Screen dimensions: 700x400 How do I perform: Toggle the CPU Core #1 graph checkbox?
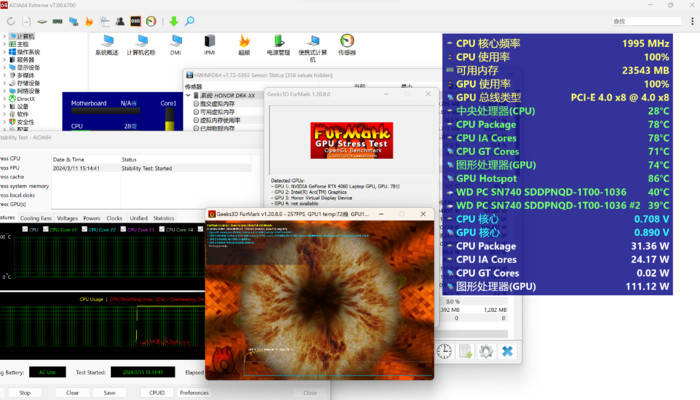tap(46, 229)
